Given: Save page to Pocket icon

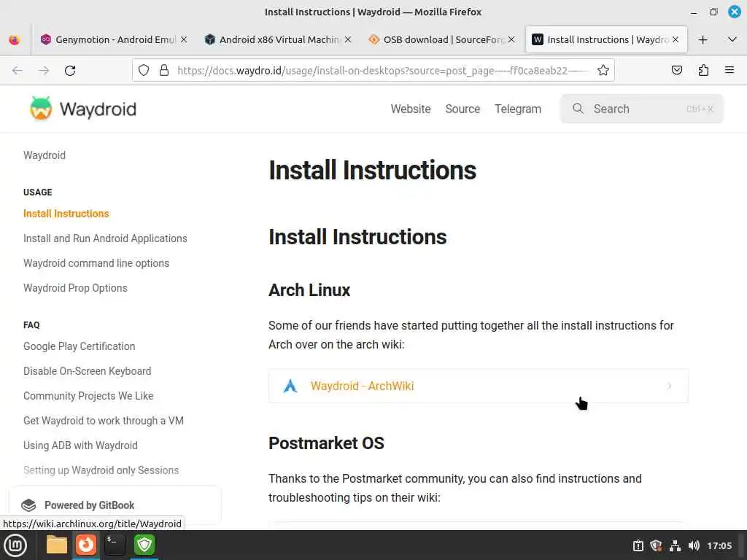Looking at the screenshot, I should click(x=676, y=71).
